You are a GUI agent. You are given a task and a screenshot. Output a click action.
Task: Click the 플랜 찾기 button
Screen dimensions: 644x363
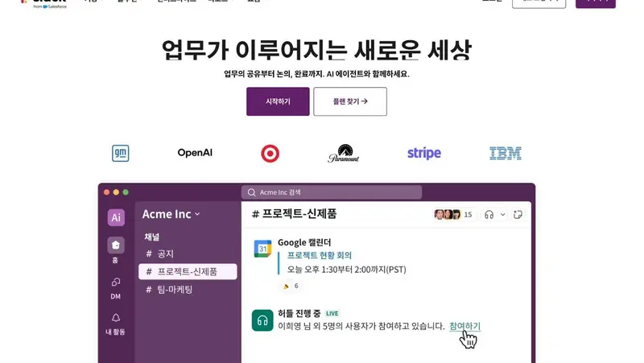tap(350, 101)
